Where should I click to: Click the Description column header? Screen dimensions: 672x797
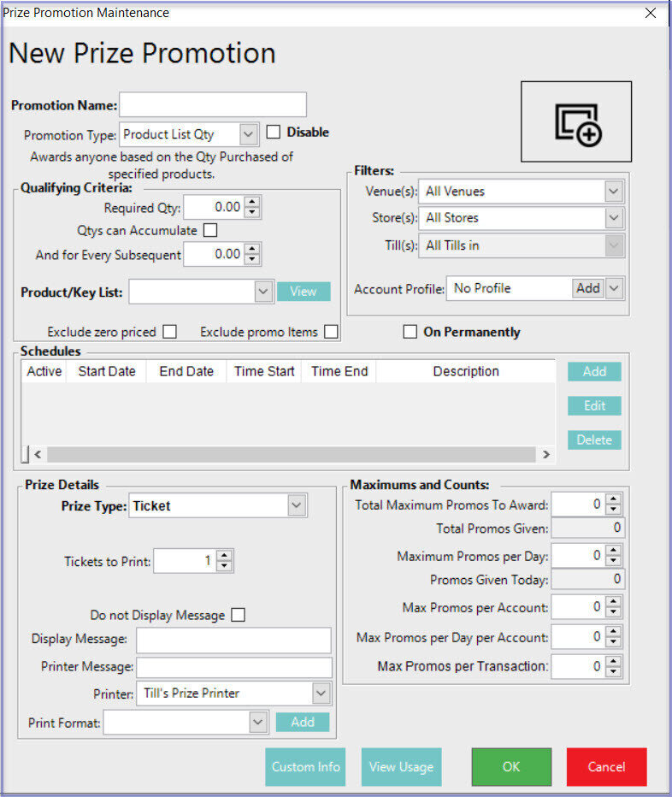(x=465, y=371)
